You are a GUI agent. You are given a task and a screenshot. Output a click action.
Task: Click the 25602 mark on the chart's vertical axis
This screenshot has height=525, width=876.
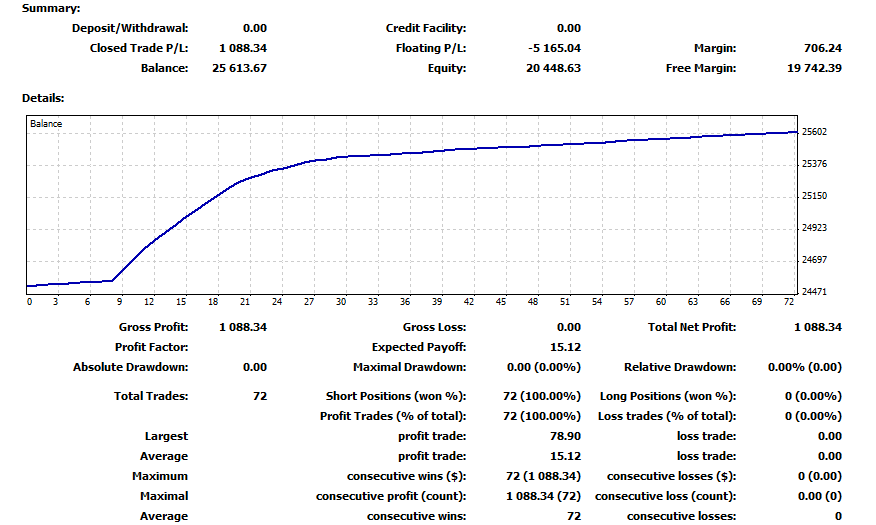pos(815,132)
